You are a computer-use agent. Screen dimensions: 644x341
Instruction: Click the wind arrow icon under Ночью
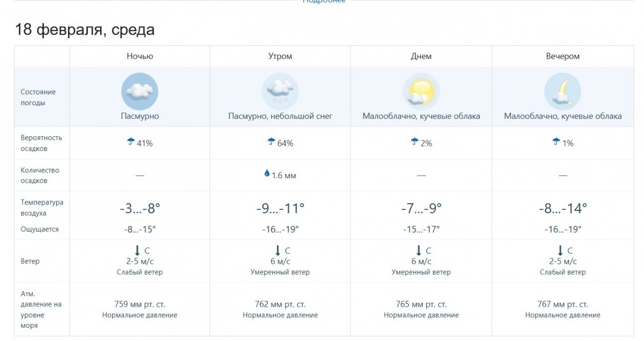137,250
